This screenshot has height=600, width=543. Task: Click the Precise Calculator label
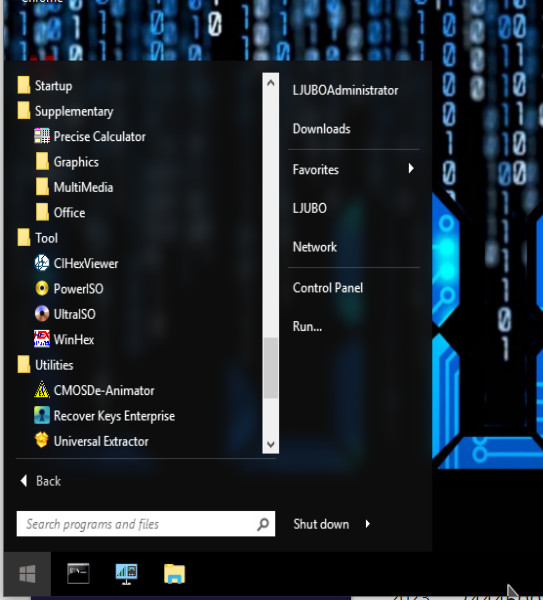[99, 137]
